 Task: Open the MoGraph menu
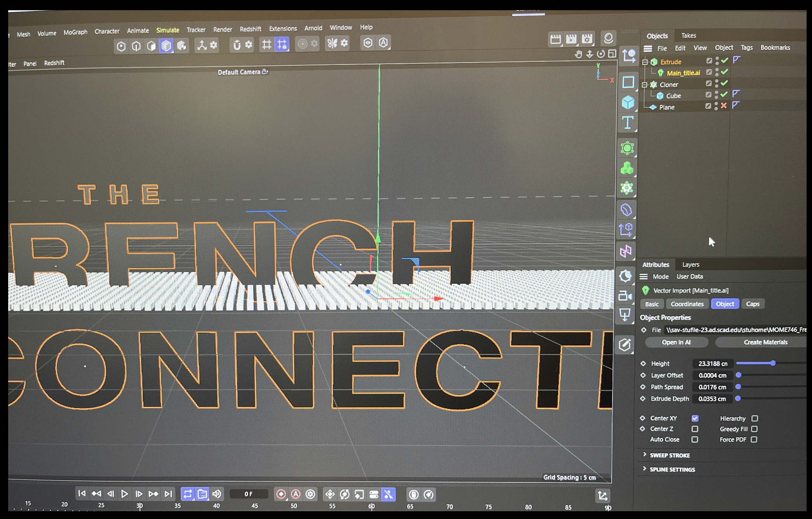pyautogui.click(x=75, y=32)
